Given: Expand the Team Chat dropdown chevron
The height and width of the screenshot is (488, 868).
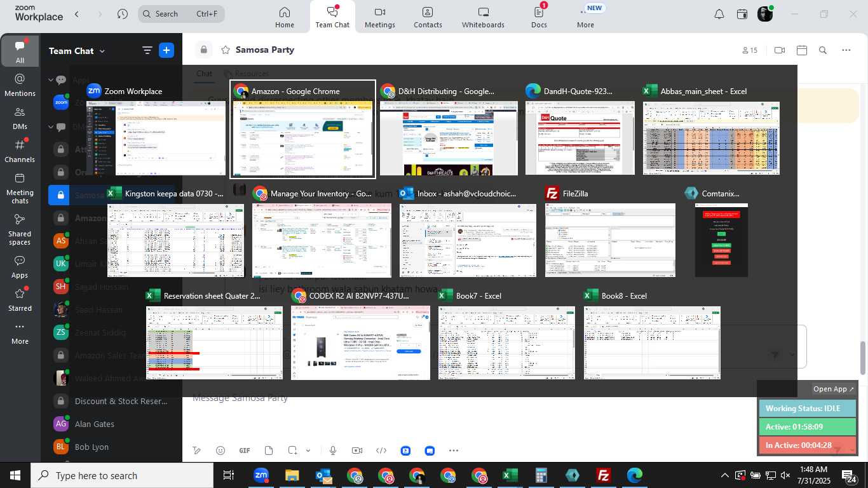Looking at the screenshot, I should (x=102, y=51).
